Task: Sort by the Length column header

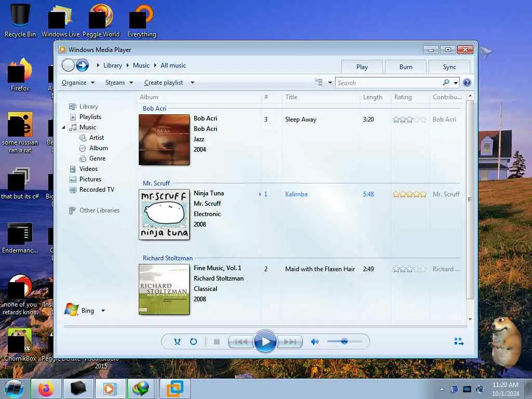Action: click(375, 97)
